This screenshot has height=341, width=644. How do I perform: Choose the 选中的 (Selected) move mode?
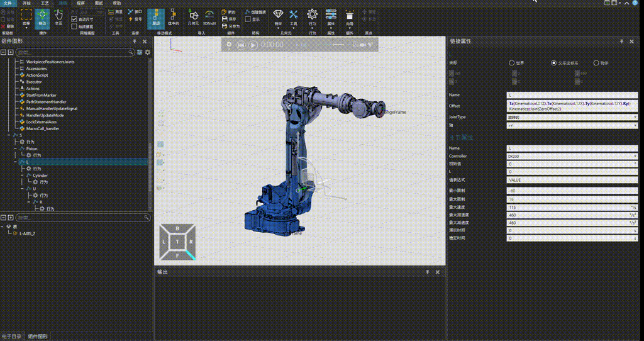tap(174, 18)
